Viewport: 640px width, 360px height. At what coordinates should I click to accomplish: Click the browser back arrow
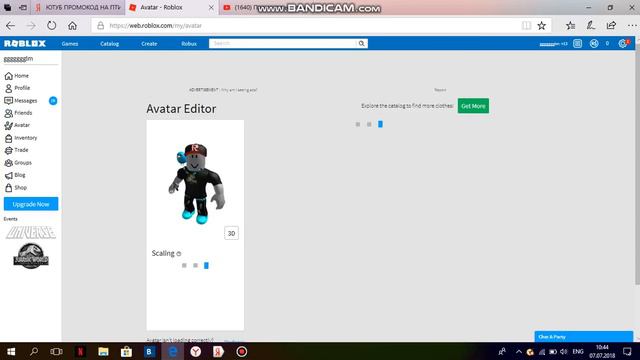10,26
